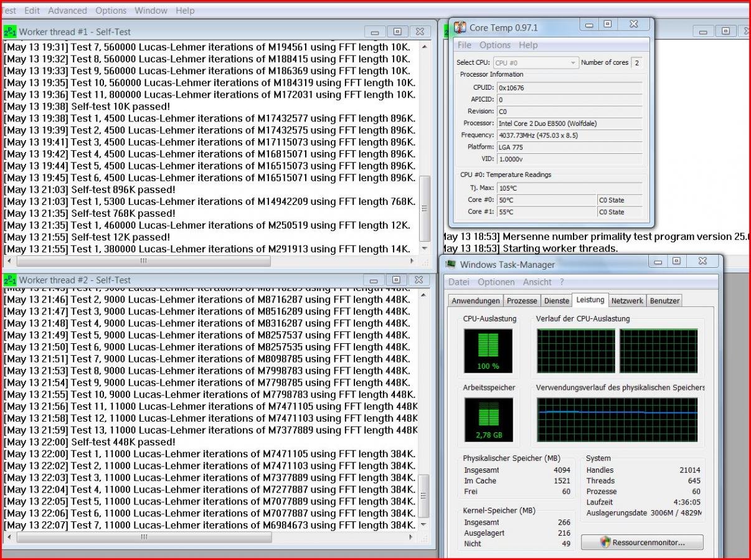Click Worker thread #1 window icon

coord(9,32)
